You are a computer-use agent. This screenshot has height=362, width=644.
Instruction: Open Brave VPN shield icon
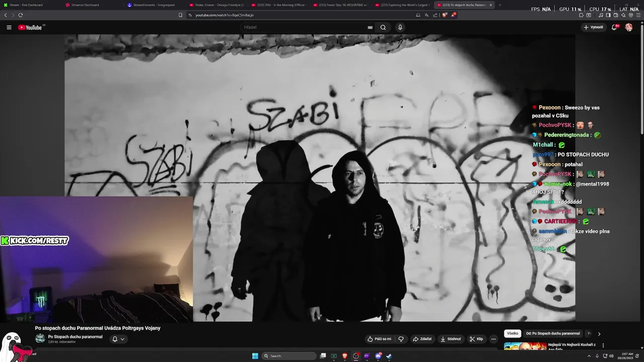[631, 15]
